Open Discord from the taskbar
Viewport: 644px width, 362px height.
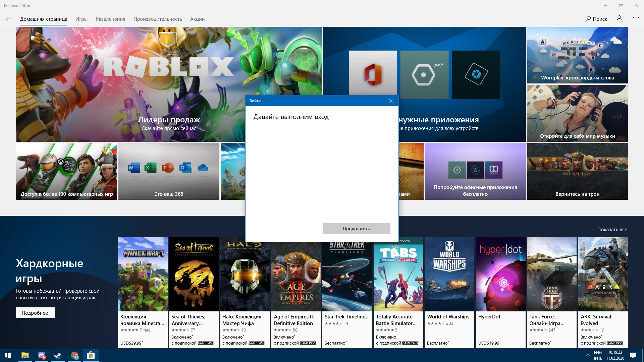[x=42, y=355]
